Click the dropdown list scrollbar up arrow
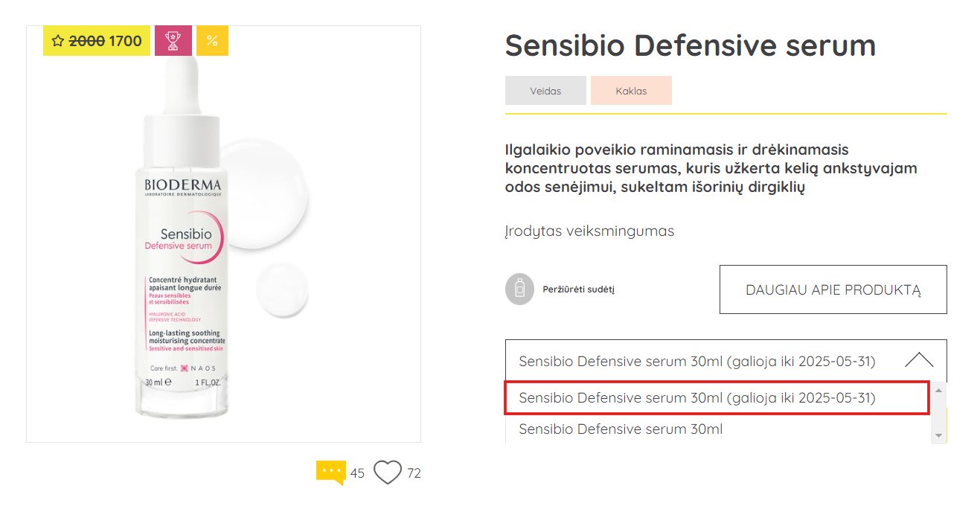This screenshot has height=506, width=980. tap(938, 390)
